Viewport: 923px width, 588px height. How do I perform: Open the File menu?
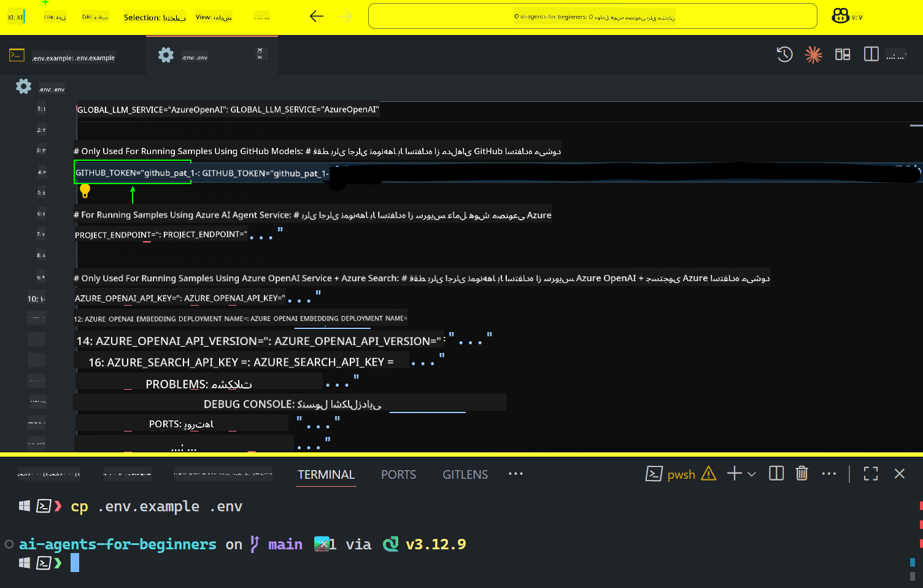pyautogui.click(x=55, y=17)
